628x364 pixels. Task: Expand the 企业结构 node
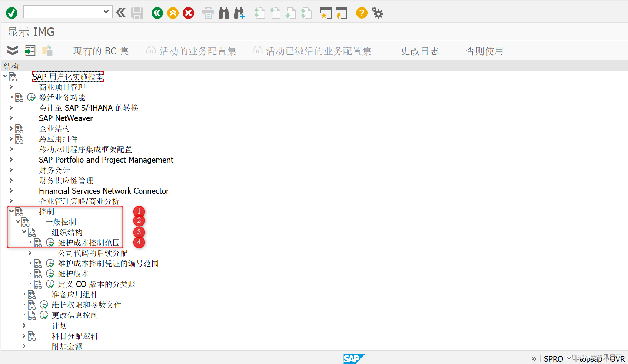coord(11,128)
